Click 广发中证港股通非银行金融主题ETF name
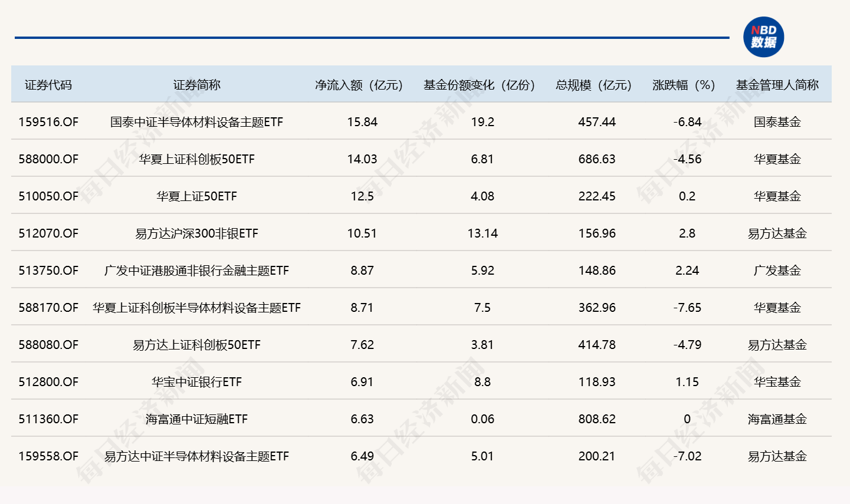850x504 pixels. [196, 271]
